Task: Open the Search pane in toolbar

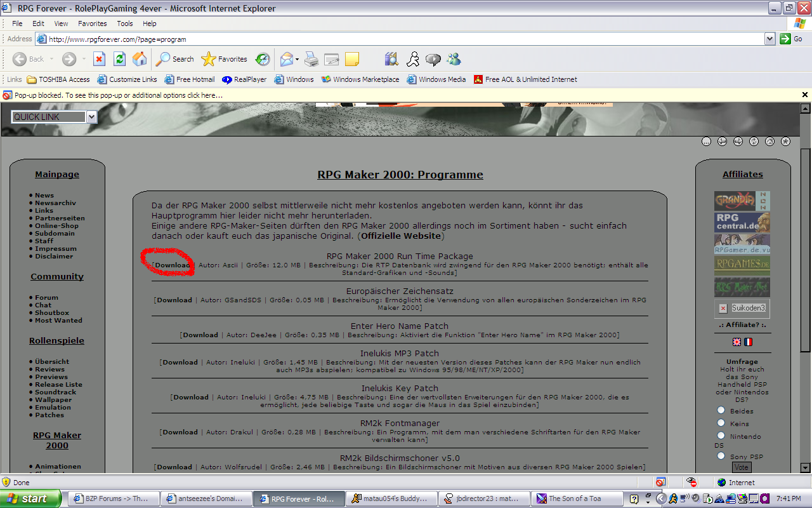Action: 174,59
